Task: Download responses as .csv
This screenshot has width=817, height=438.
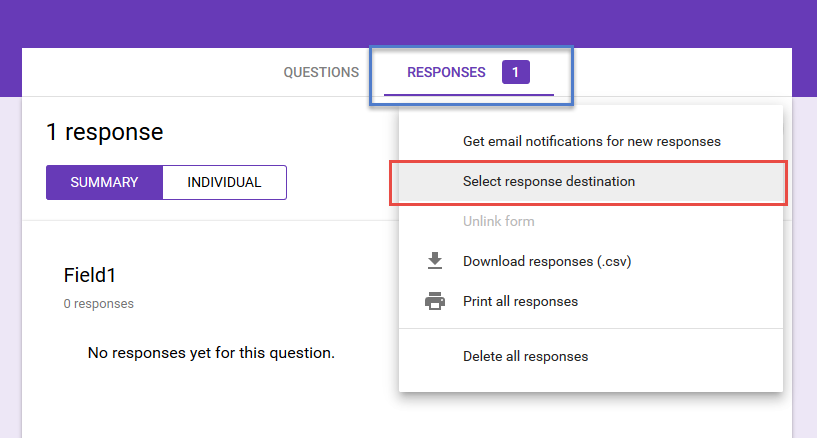Action: pos(546,261)
